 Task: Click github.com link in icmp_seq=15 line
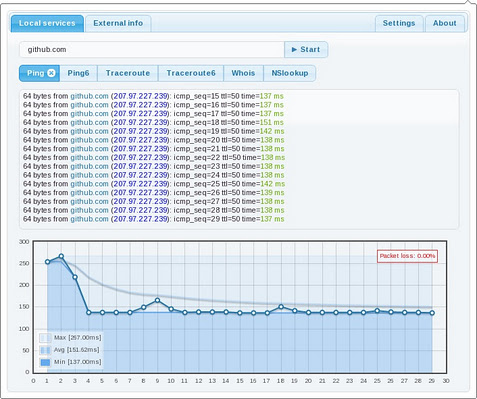[89, 96]
